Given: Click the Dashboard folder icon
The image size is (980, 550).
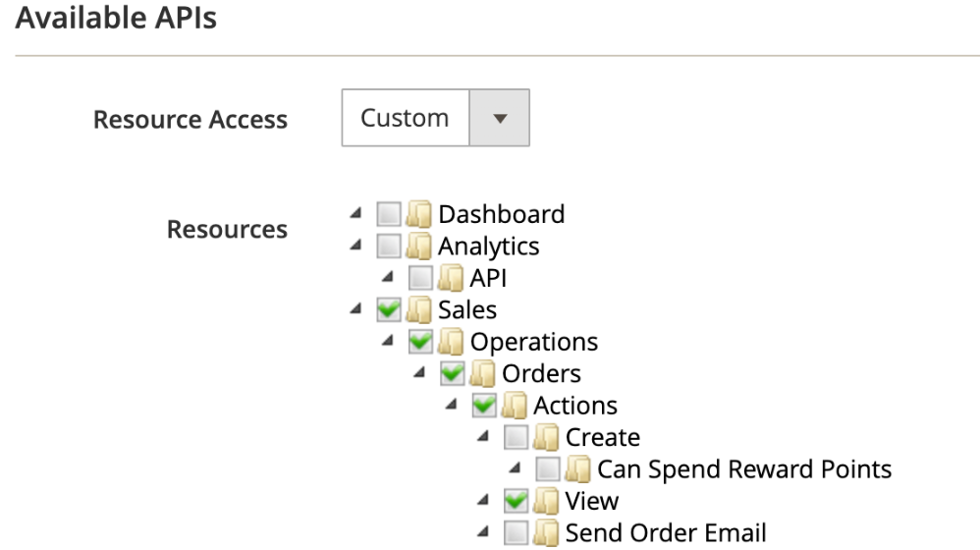Looking at the screenshot, I should 418,214.
